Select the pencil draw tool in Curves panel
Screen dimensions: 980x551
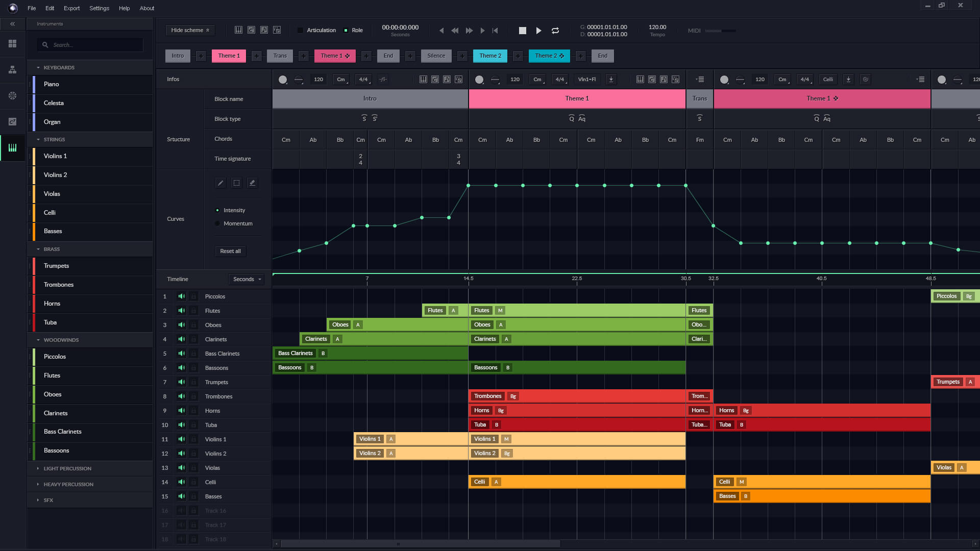tap(220, 183)
